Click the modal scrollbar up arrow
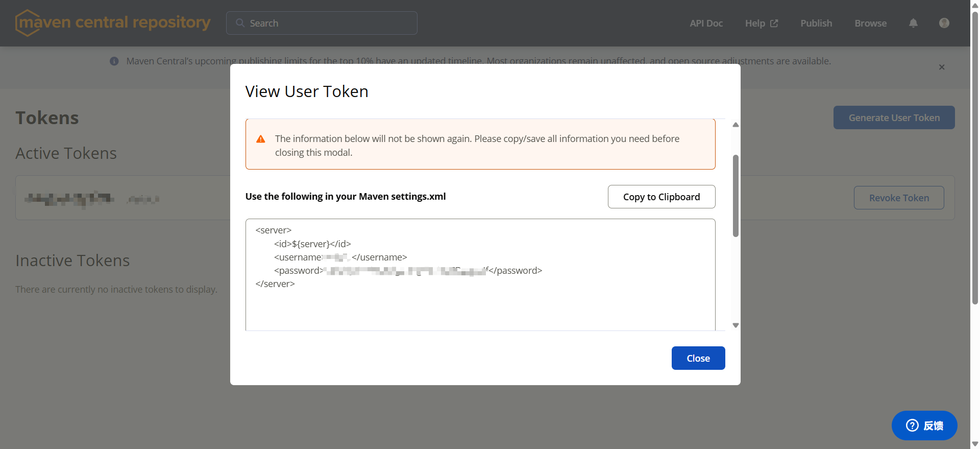The image size is (980, 449). 736,125
